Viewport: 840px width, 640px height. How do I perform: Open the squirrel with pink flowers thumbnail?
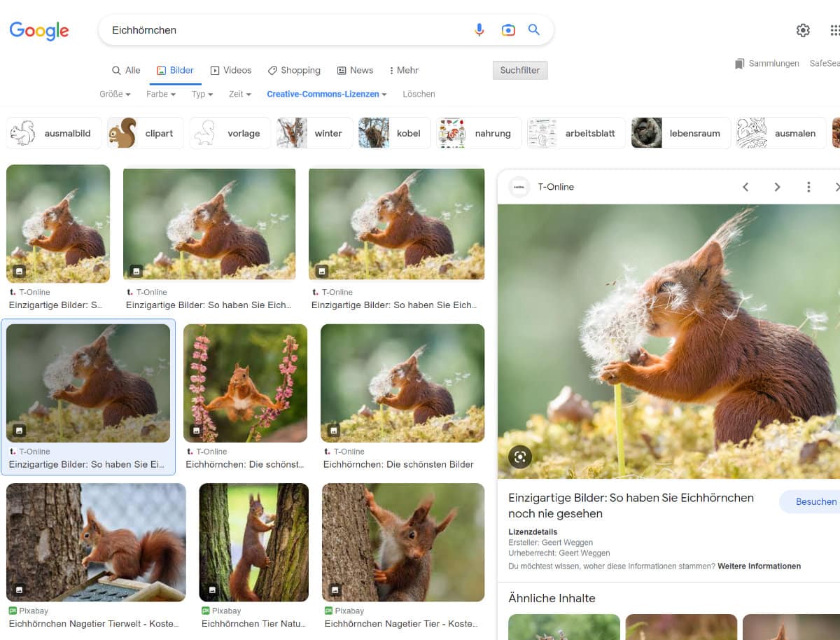coord(245,382)
